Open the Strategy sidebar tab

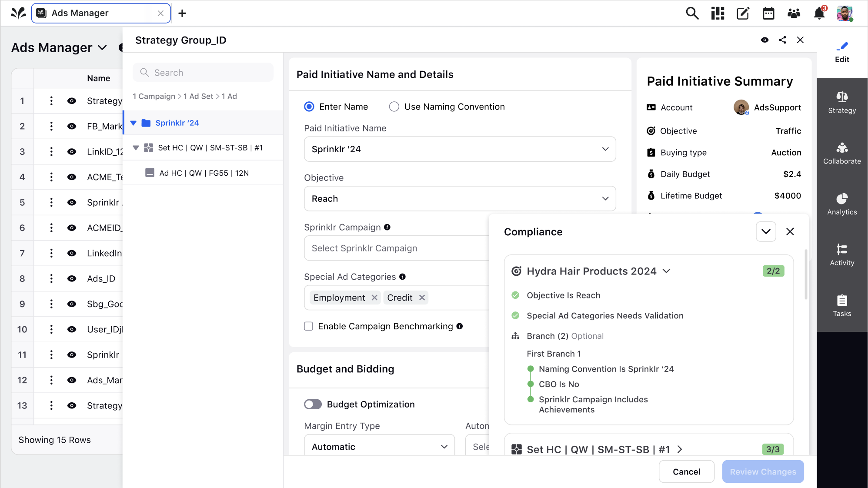tap(842, 103)
